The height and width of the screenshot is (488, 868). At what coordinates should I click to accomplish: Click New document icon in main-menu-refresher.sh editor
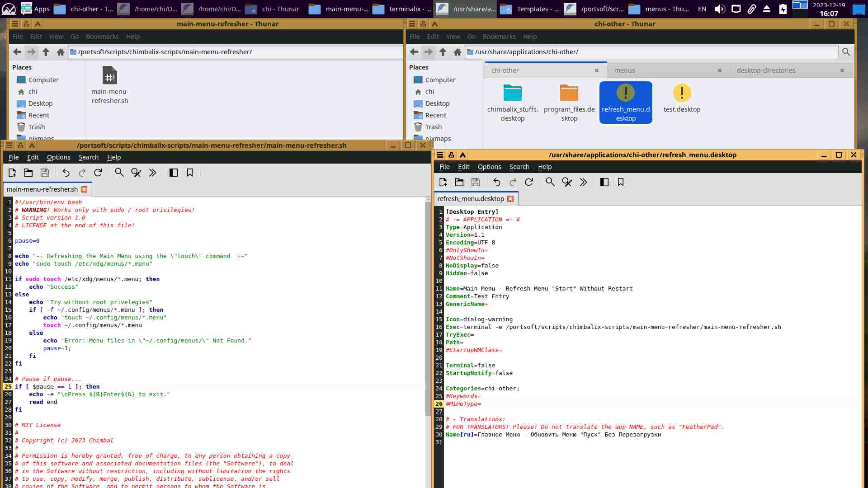point(12,173)
